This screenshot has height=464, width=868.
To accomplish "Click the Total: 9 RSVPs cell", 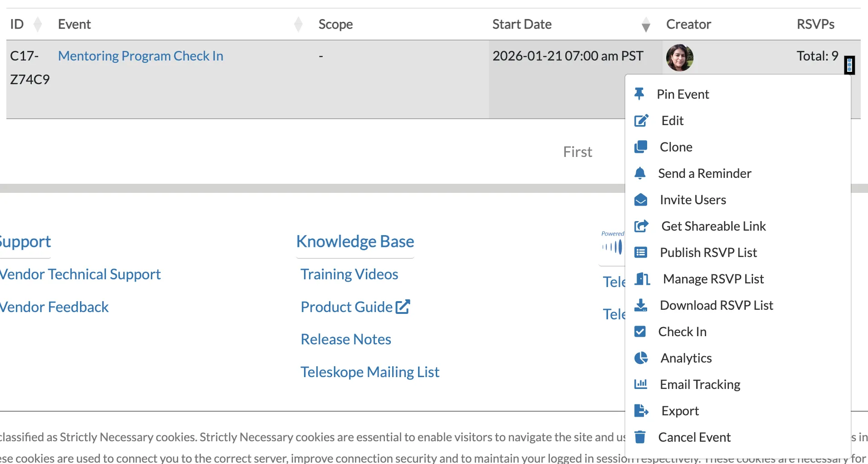I will coord(817,55).
